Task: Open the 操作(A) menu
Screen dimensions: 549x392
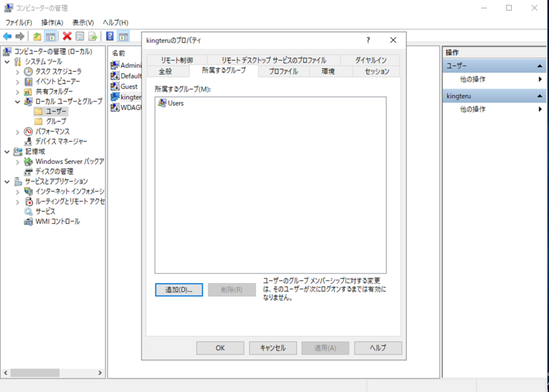Action: pos(52,22)
